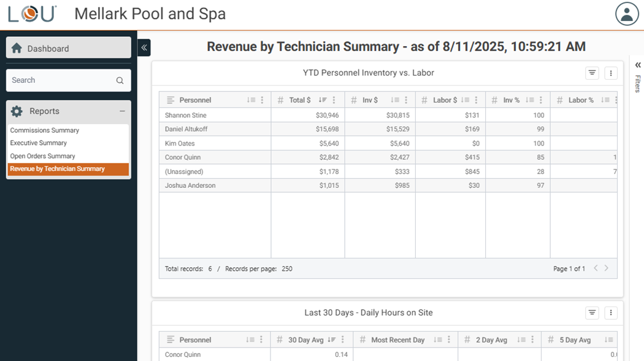Select the Joshua Anderson row
Viewport: 644px width, 361px height.
[388, 185]
